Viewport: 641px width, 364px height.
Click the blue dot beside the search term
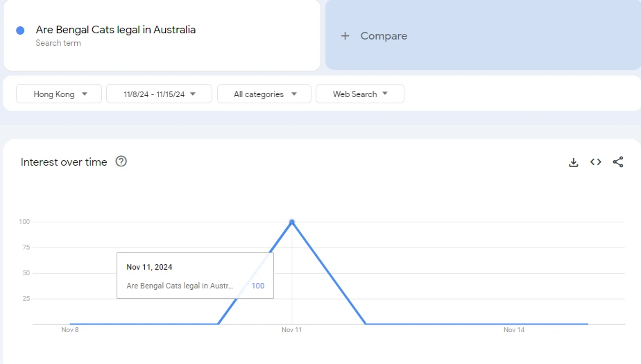coord(20,31)
